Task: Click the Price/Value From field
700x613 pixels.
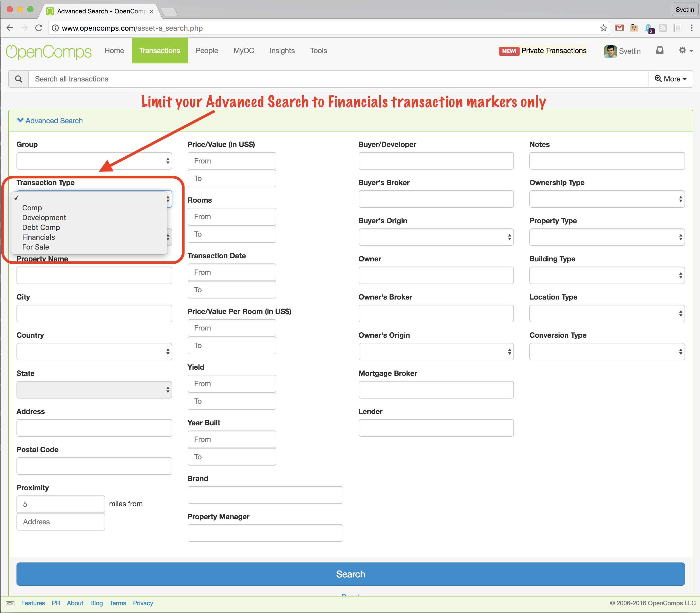Action: 231,161
